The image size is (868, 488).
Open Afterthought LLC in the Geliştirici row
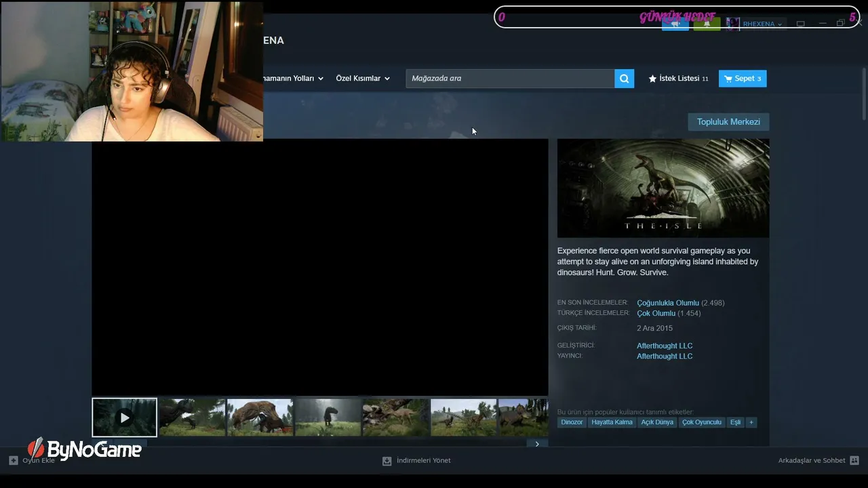(x=665, y=346)
